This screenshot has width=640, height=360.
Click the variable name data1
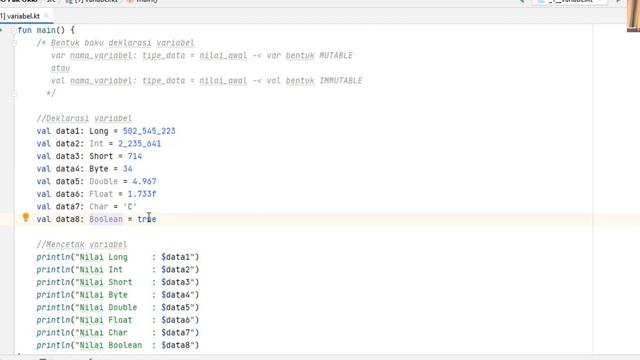[68, 131]
